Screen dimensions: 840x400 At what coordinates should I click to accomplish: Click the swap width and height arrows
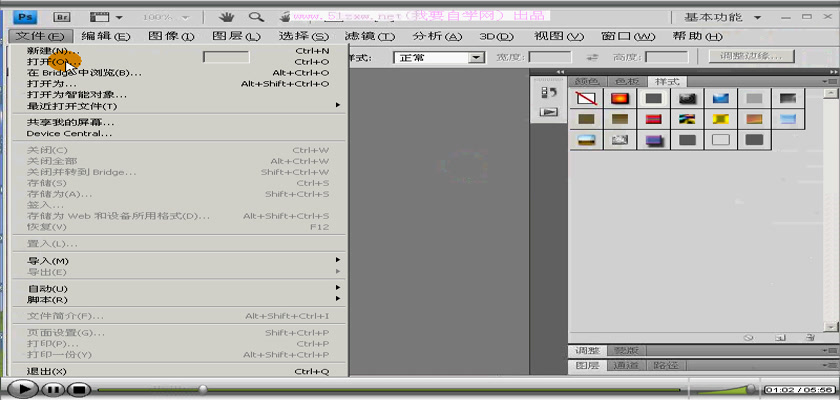[592, 57]
